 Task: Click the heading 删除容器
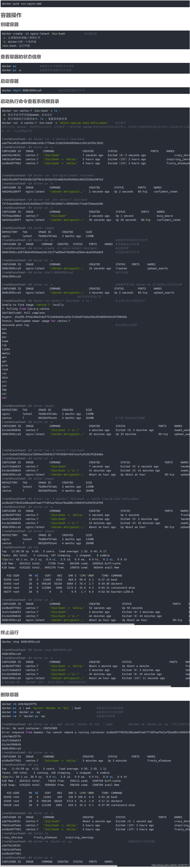coord(9,694)
